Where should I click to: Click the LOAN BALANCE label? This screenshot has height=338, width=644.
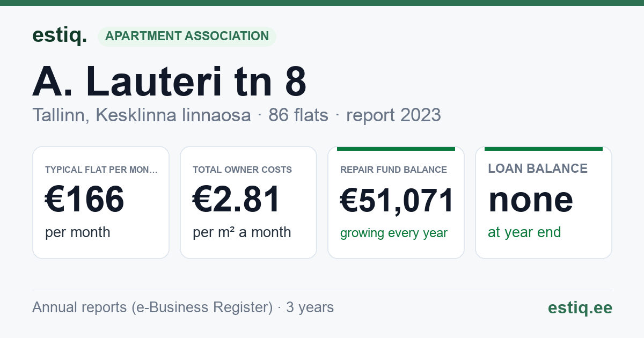click(538, 168)
